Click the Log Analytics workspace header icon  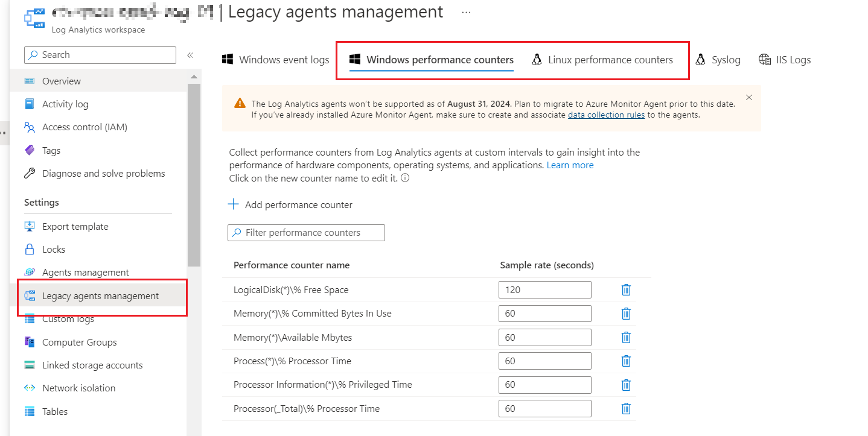[x=34, y=17]
